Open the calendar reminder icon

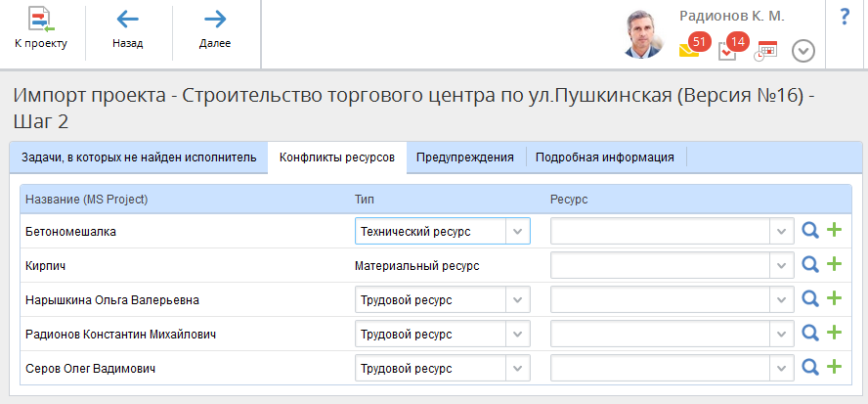click(x=765, y=50)
